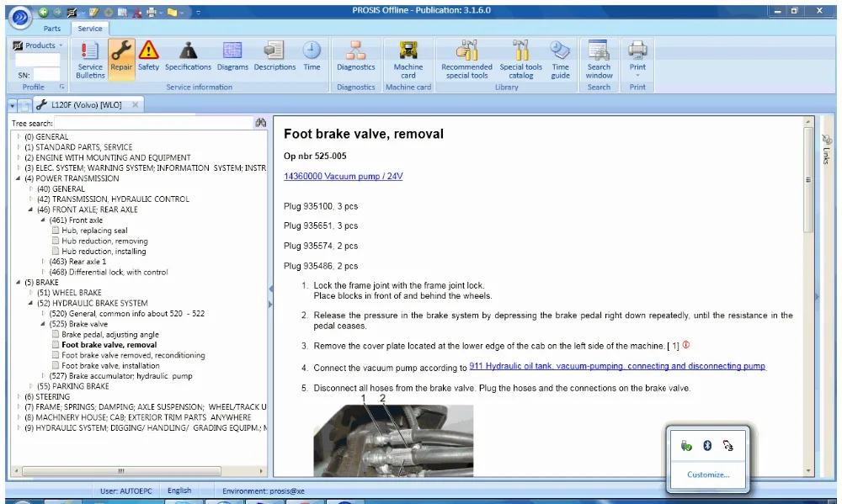This screenshot has height=504, width=842.
Task: Click the binoculars tree search icon
Action: point(261,123)
